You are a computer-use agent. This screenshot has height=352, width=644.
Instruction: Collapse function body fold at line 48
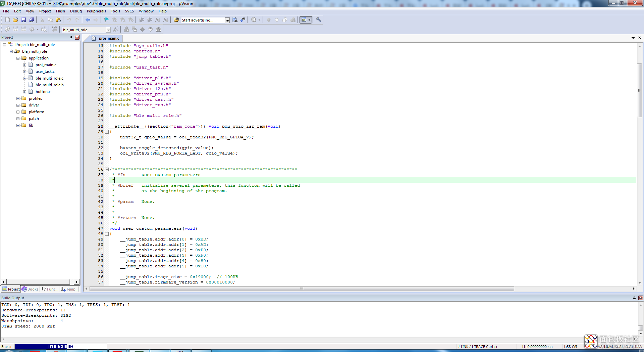coord(107,234)
